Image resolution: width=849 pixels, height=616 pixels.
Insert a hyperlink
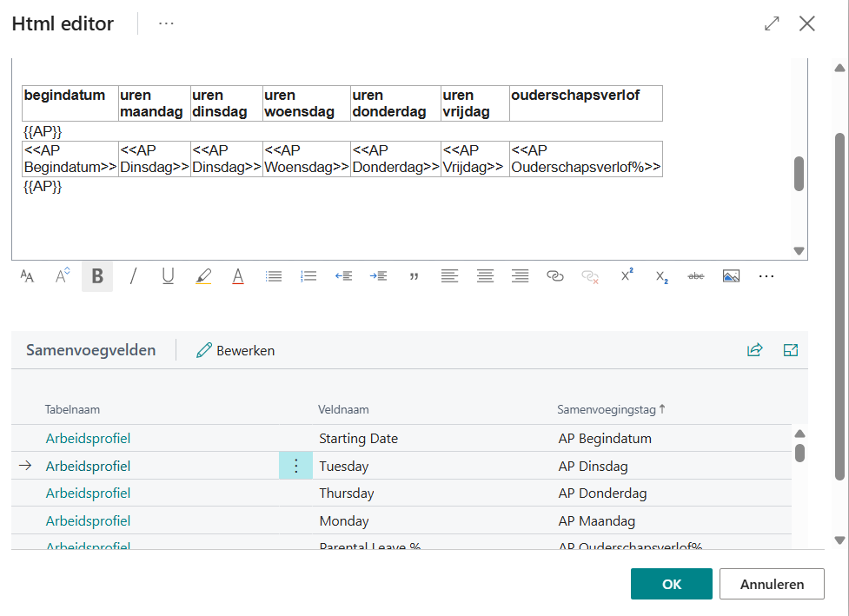pyautogui.click(x=554, y=276)
